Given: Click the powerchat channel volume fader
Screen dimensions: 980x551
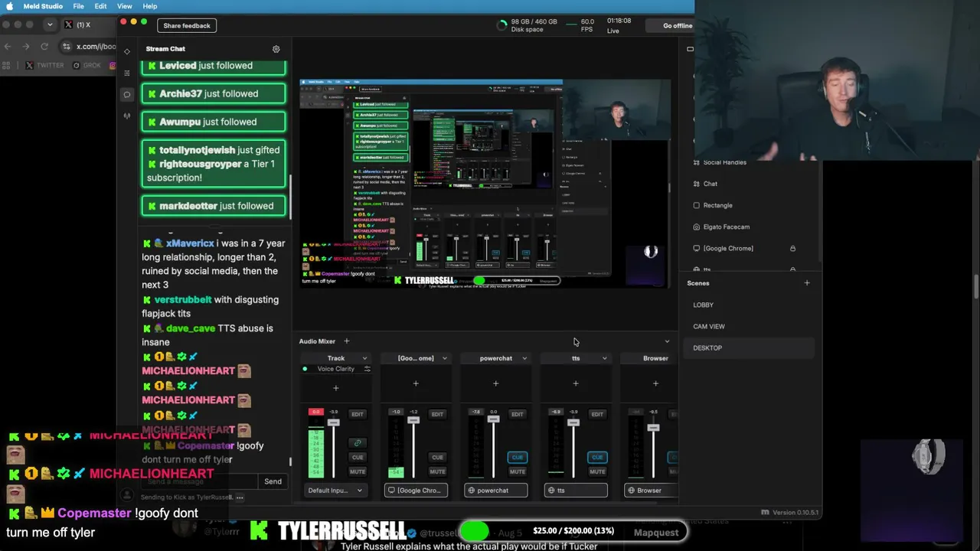Looking at the screenshot, I should pyautogui.click(x=493, y=419).
